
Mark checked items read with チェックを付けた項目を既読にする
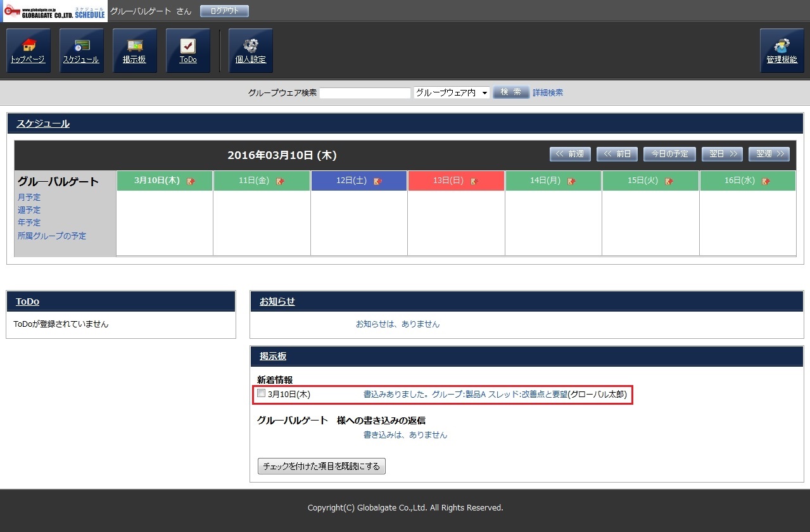(x=322, y=467)
